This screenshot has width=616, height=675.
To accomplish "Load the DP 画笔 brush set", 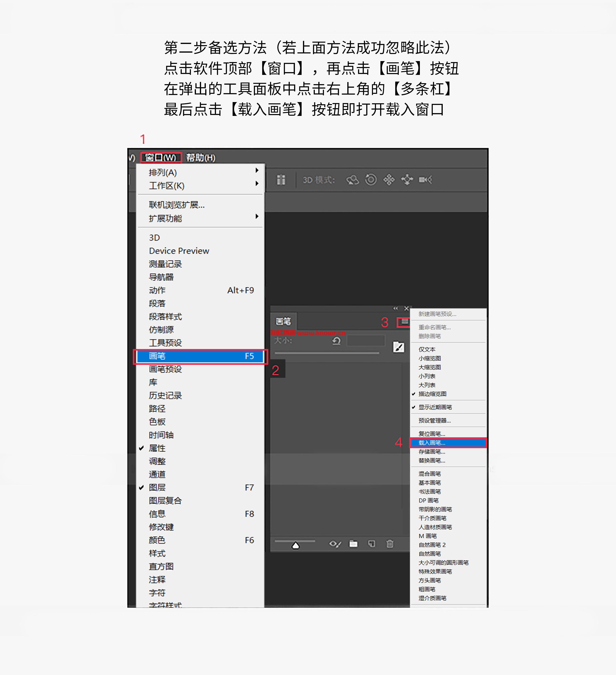I will 448,500.
